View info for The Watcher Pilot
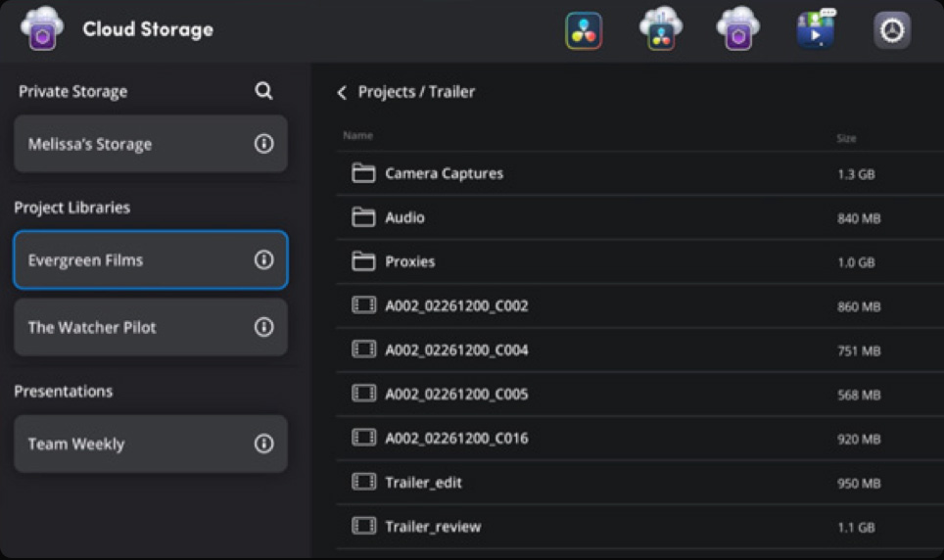The width and height of the screenshot is (944, 560). pos(263,327)
